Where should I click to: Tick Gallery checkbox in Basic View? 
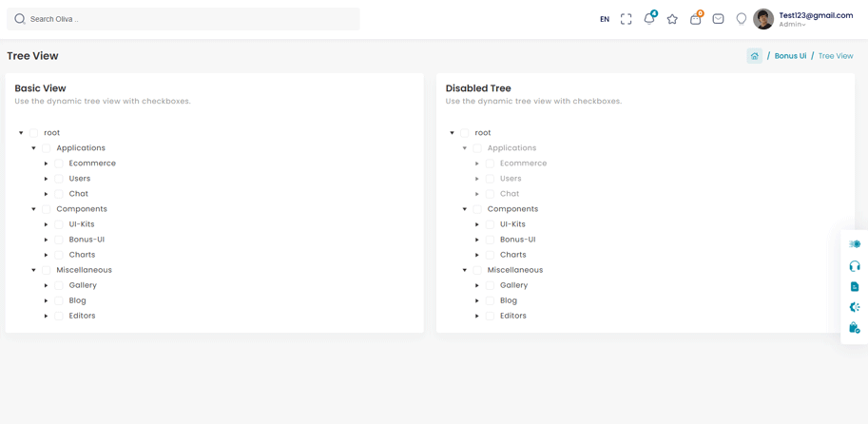pyautogui.click(x=59, y=285)
